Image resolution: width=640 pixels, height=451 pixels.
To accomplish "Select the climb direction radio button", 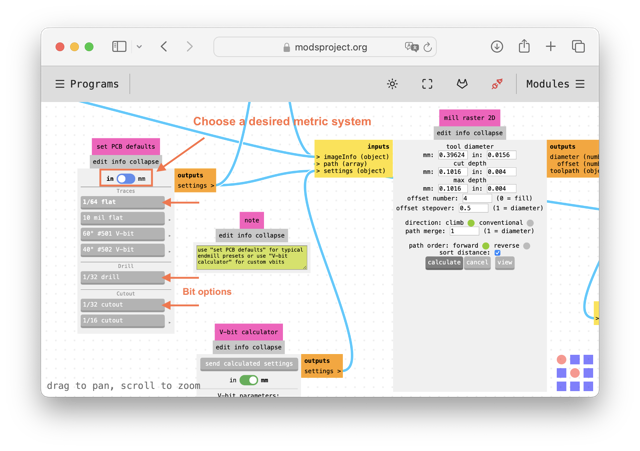I will (x=471, y=223).
